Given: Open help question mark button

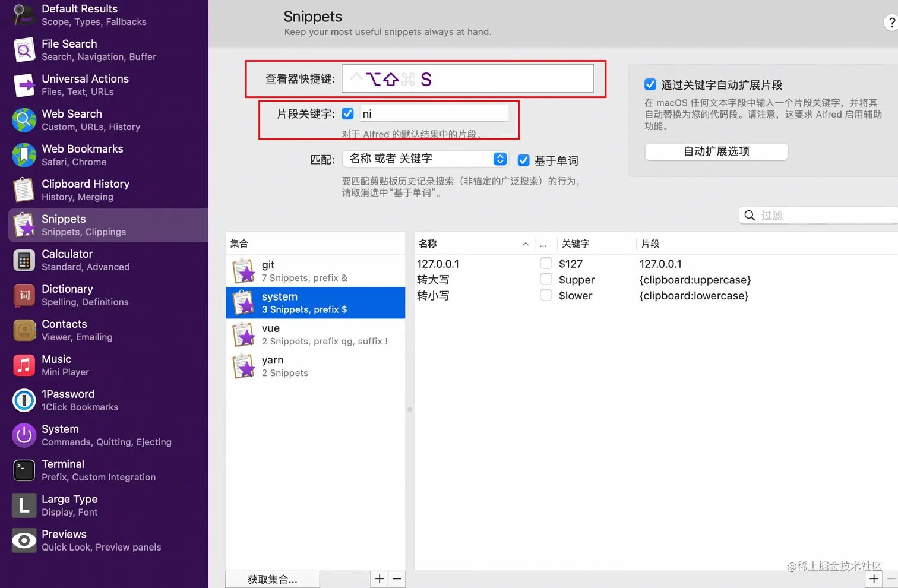Looking at the screenshot, I should pyautogui.click(x=891, y=23).
